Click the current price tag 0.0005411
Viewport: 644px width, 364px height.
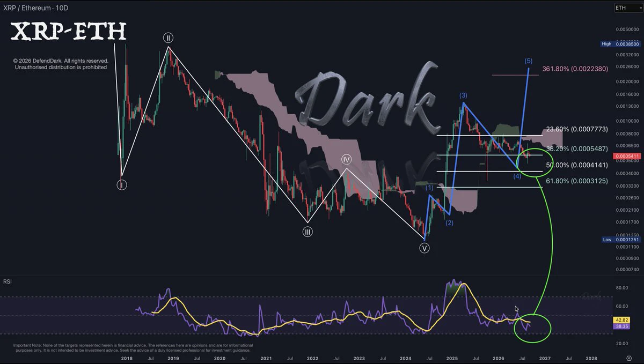point(627,157)
